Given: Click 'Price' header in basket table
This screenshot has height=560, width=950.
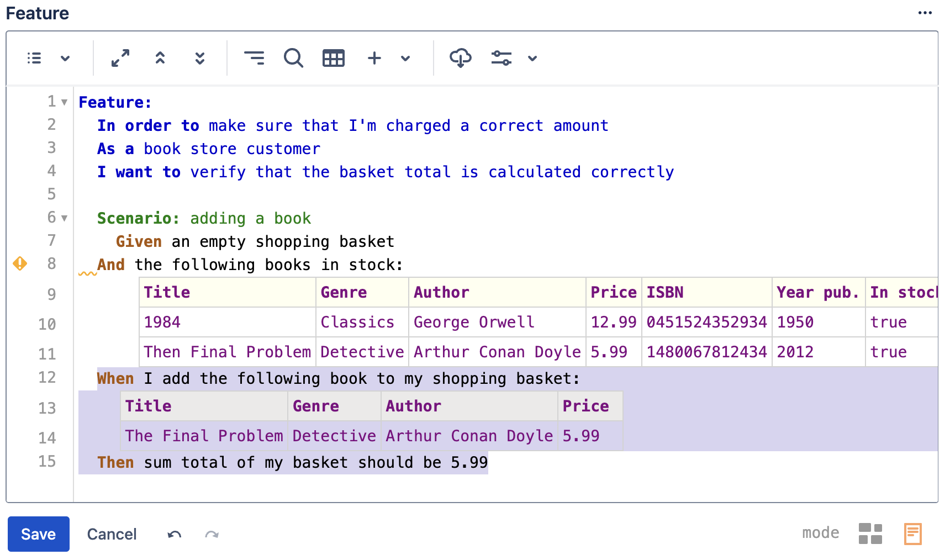Looking at the screenshot, I should click(590, 406).
